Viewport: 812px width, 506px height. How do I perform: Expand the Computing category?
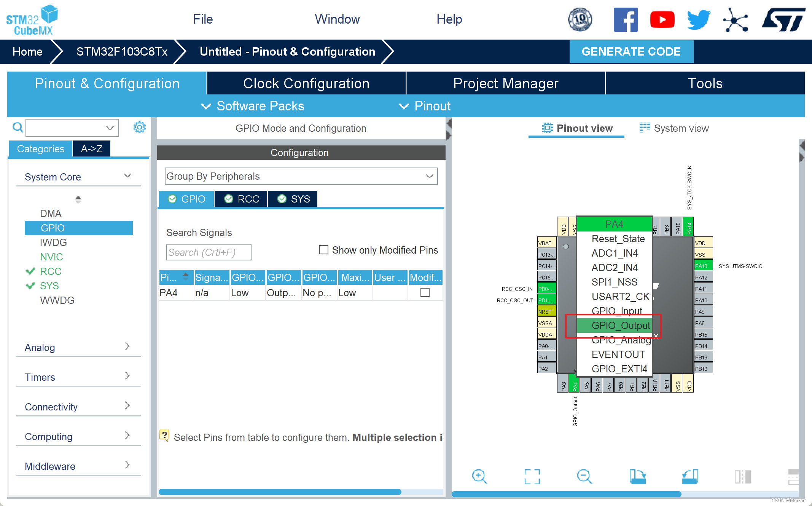78,436
